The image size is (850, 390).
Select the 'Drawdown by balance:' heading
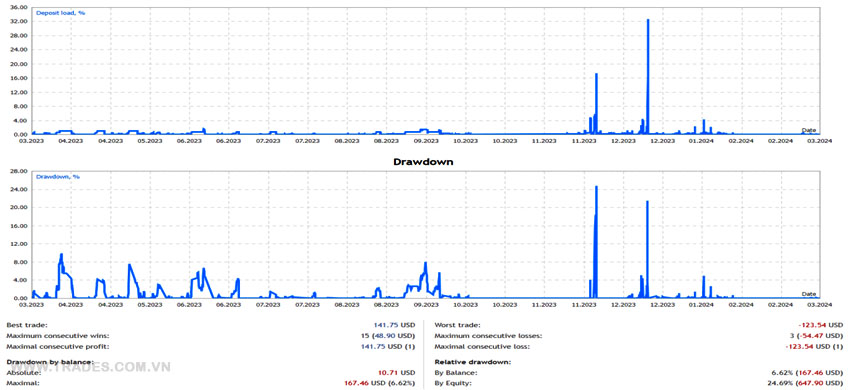point(50,361)
